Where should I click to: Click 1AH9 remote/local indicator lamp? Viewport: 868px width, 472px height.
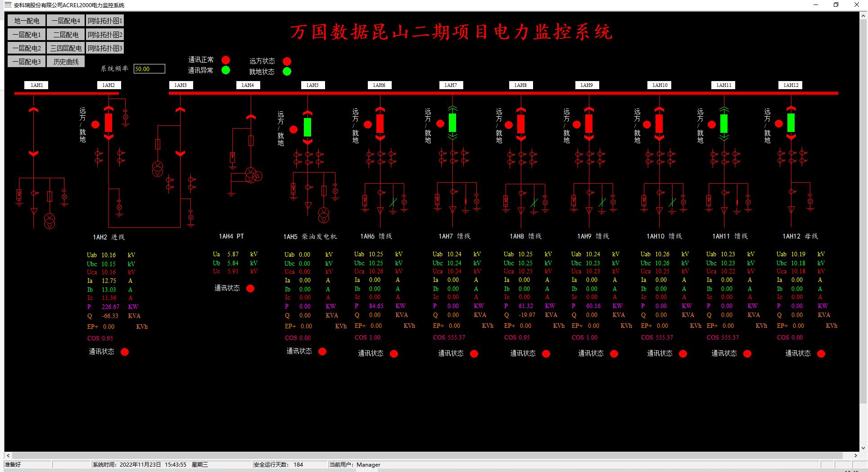(x=577, y=125)
